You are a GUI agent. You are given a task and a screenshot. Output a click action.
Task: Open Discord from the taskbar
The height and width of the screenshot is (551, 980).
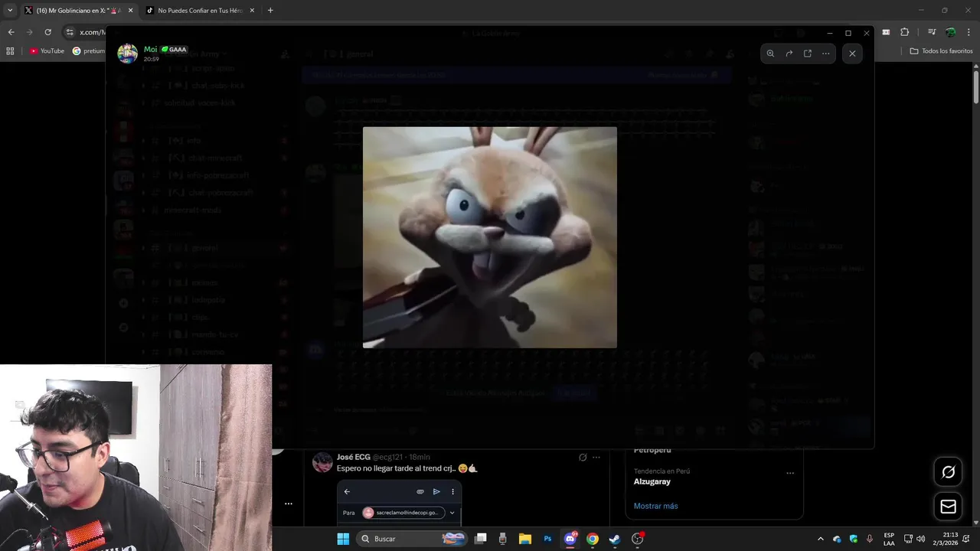(x=570, y=539)
